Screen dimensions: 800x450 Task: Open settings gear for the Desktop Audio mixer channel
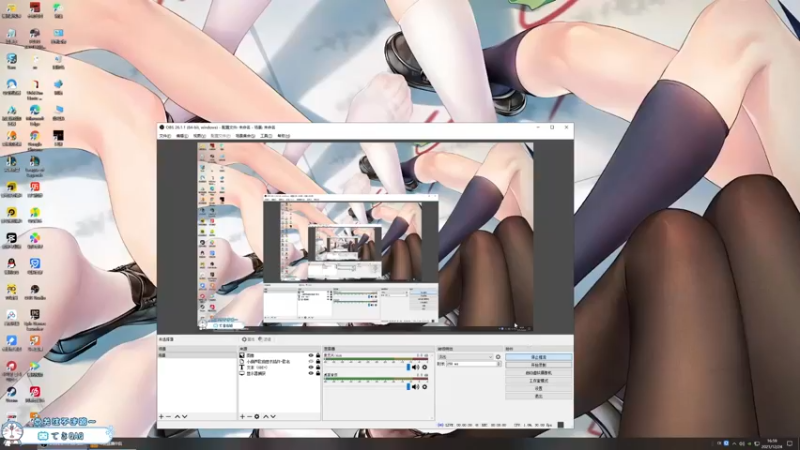[x=424, y=387]
